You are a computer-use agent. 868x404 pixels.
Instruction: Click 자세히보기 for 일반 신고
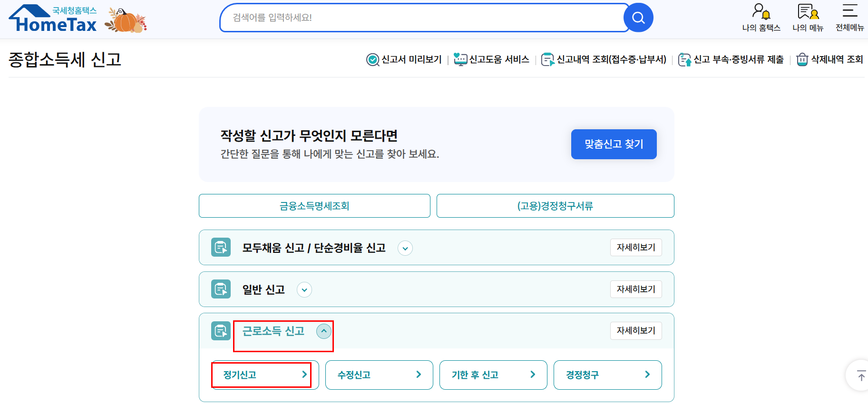(x=636, y=289)
